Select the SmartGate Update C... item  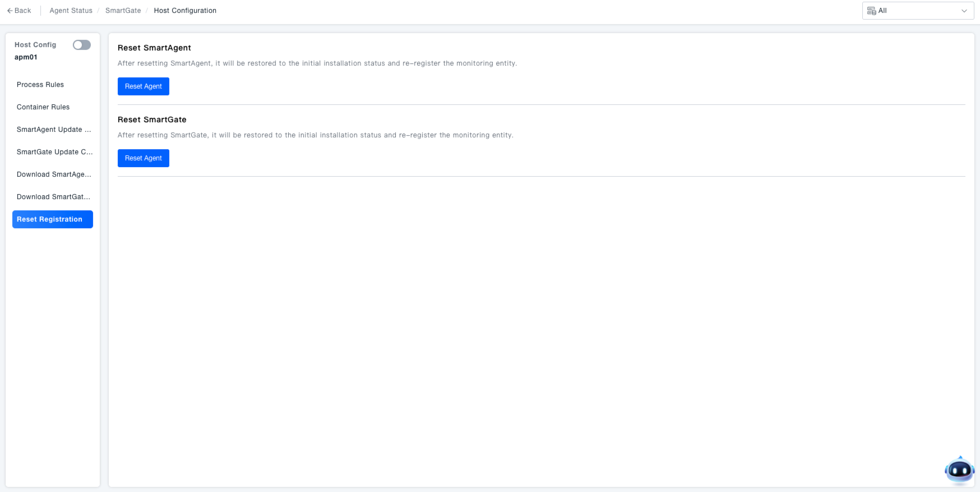(54, 152)
